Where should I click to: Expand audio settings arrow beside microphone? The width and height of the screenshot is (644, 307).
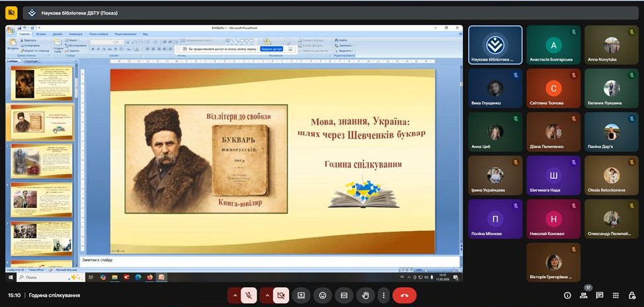[x=234, y=295]
